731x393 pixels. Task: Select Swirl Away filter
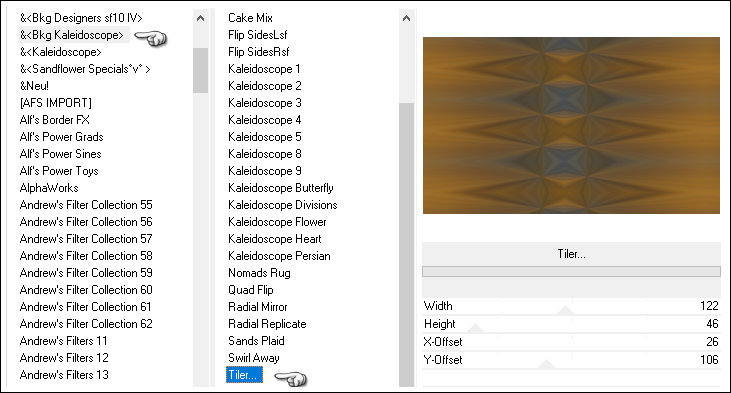254,358
